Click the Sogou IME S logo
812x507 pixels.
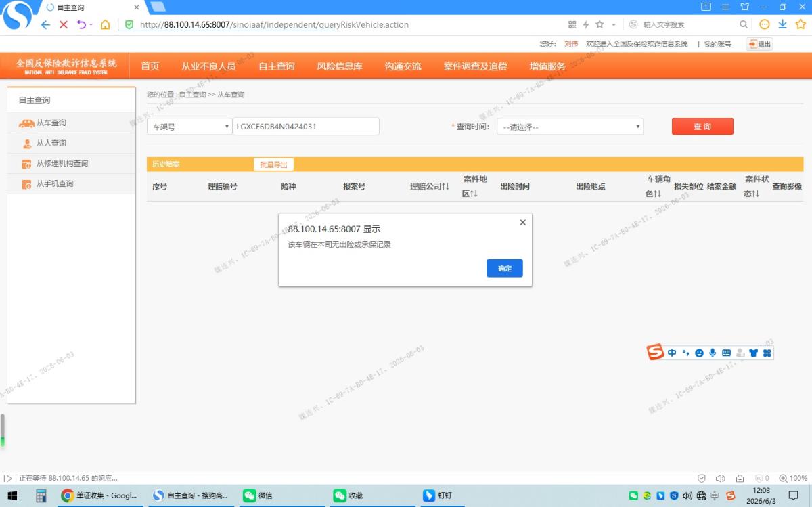656,353
